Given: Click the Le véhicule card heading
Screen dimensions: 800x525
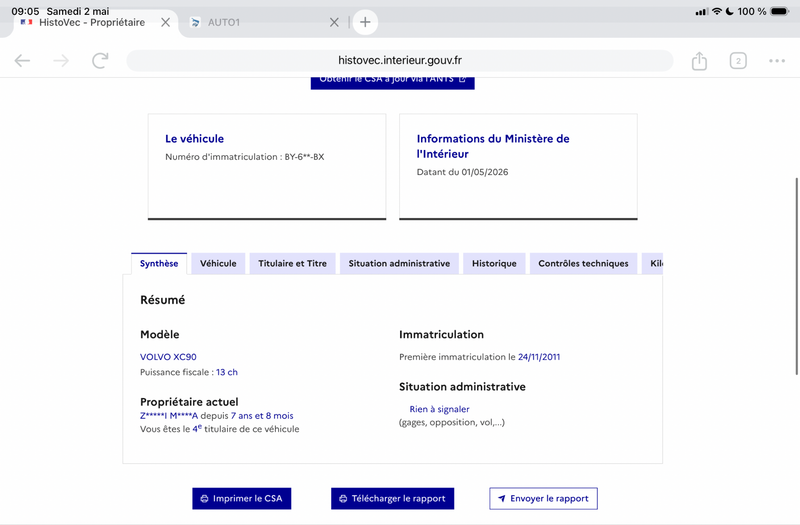Looking at the screenshot, I should [194, 139].
